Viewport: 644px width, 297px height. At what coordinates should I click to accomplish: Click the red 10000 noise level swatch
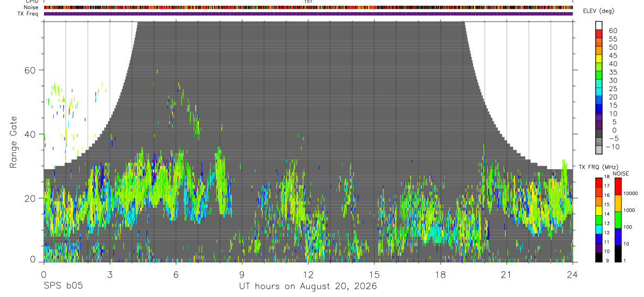(618, 186)
